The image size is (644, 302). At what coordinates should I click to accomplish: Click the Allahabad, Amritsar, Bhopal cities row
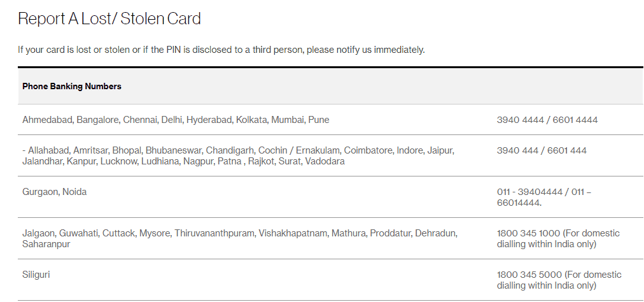point(238,156)
